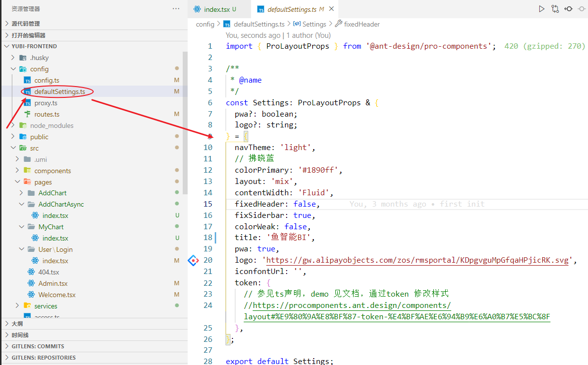Collapse the AddChartAsync folder
The height and width of the screenshot is (365, 588).
tap(22, 204)
